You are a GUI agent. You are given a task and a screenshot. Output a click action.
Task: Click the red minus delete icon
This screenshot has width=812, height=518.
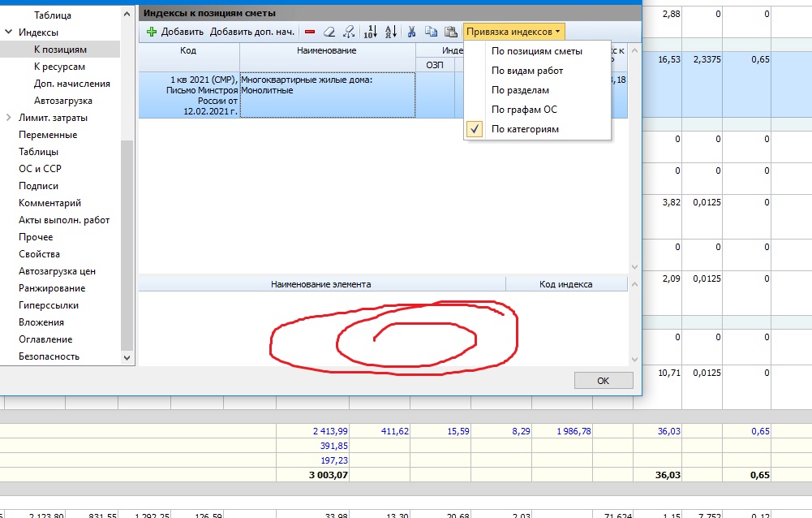coord(310,32)
